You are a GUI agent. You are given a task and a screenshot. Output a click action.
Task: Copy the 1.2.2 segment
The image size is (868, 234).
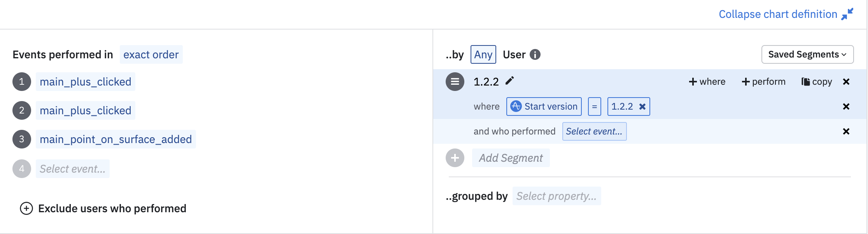pyautogui.click(x=817, y=82)
